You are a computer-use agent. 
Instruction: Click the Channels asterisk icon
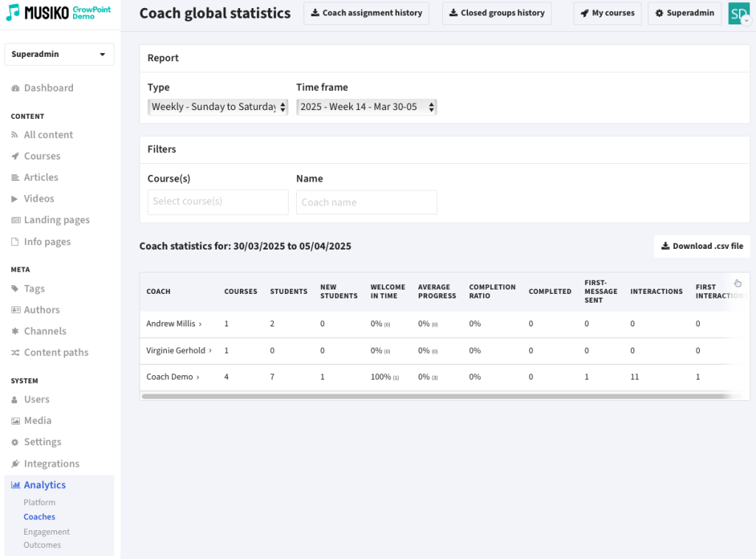tap(15, 332)
